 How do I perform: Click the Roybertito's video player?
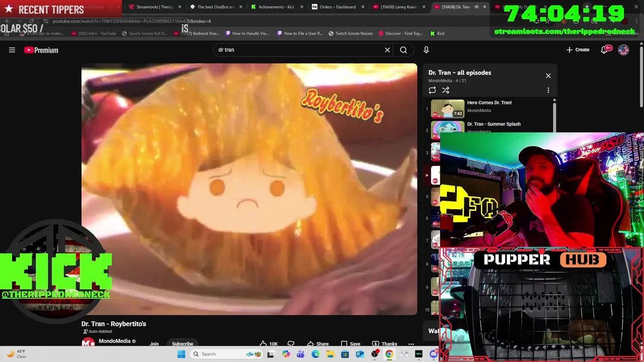click(249, 189)
